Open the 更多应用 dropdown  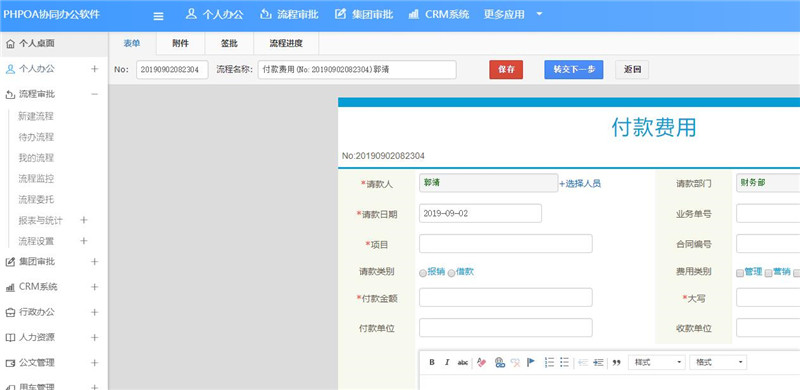click(513, 14)
